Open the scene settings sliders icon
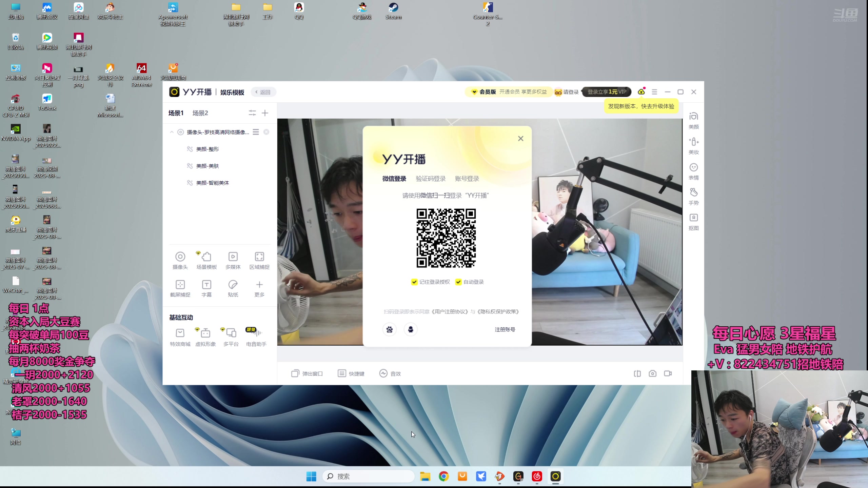868x488 pixels. (252, 113)
